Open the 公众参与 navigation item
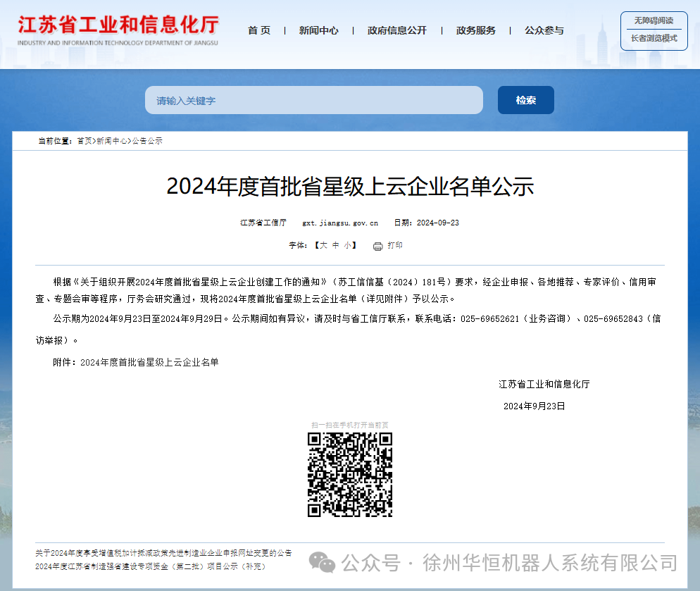This screenshot has height=591, width=700. (x=544, y=30)
